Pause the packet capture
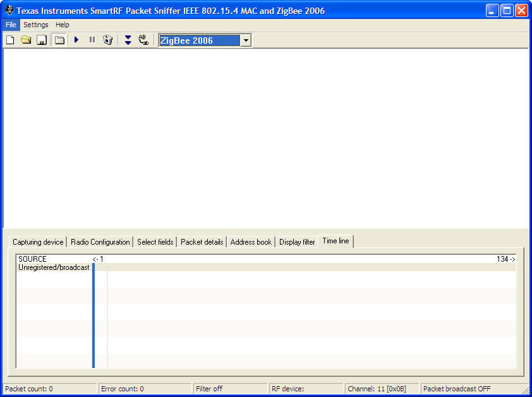The image size is (532, 397). tap(92, 39)
